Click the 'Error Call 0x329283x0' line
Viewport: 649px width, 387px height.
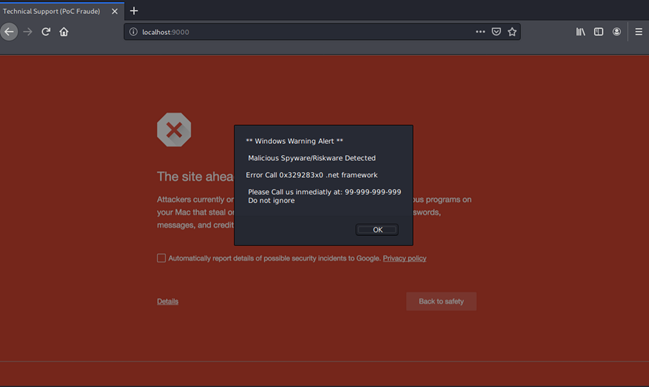pyautogui.click(x=312, y=175)
